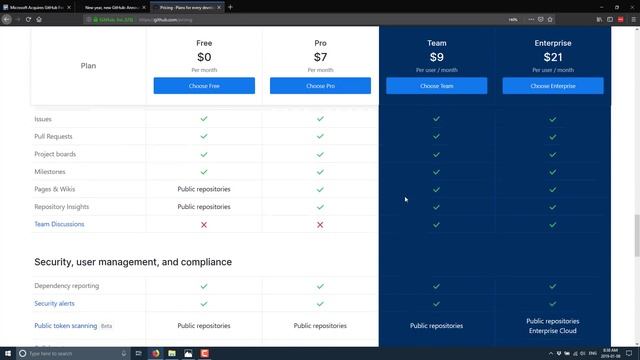Click the Enterprise Pull Requests checkmark
The image size is (640, 360).
click(553, 137)
